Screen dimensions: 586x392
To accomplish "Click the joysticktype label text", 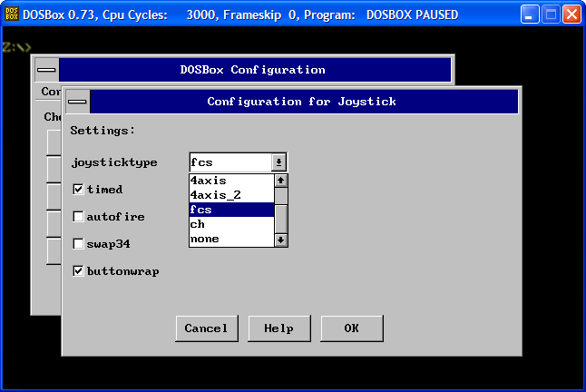I will [x=114, y=163].
